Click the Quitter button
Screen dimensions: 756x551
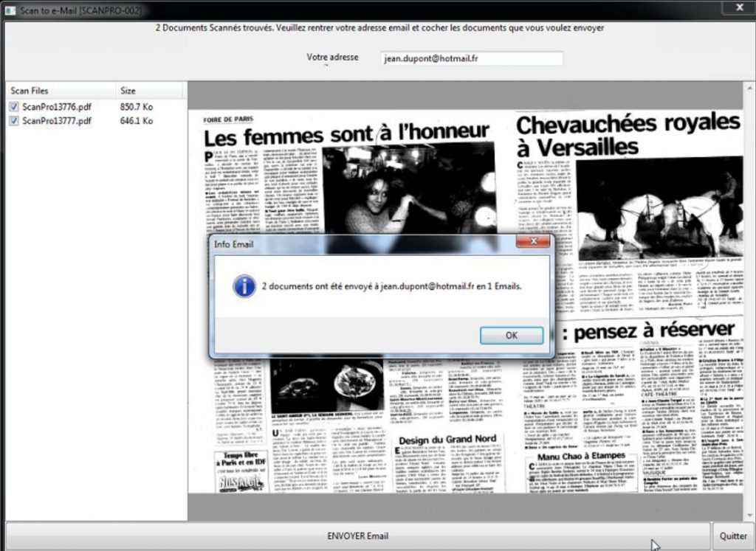tap(733, 536)
